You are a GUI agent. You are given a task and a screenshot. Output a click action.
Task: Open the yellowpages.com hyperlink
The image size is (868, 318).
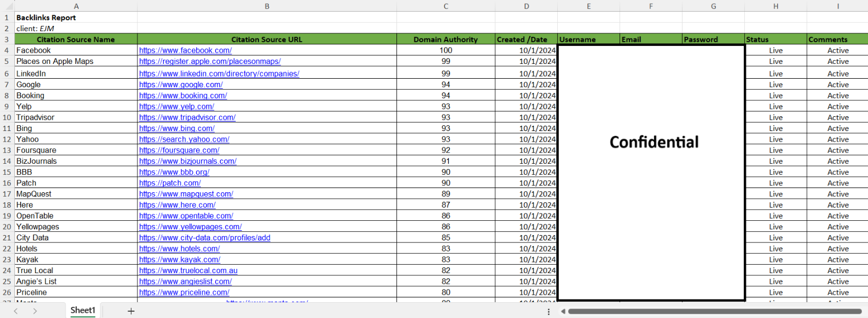click(x=190, y=227)
